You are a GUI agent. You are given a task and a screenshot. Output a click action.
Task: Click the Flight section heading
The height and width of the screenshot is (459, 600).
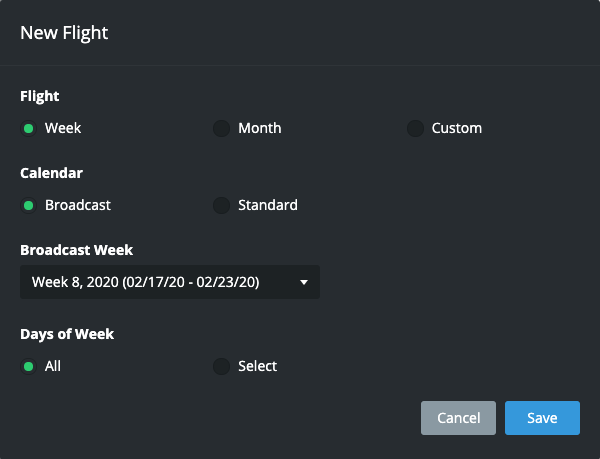tap(40, 97)
